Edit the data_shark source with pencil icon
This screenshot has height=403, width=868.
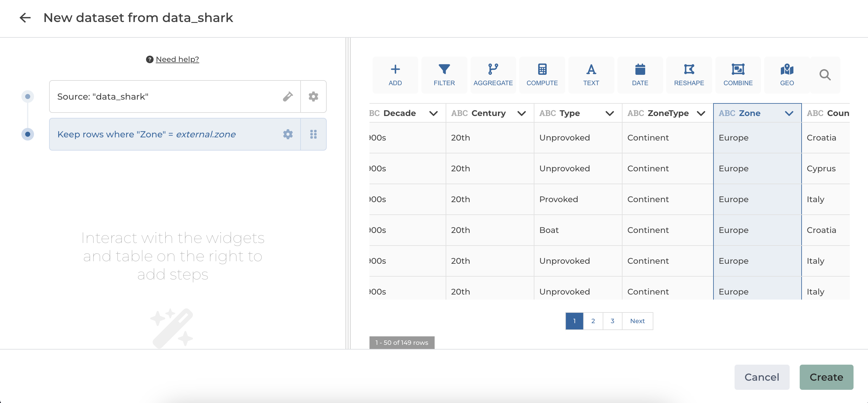287,97
